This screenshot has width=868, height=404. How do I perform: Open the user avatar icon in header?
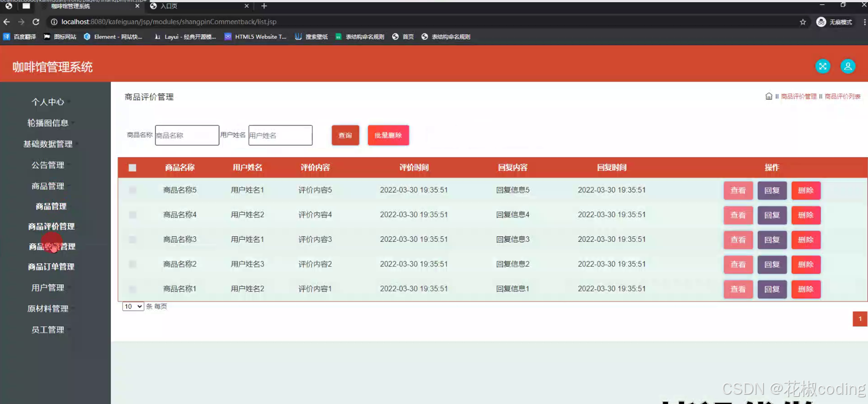[848, 67]
